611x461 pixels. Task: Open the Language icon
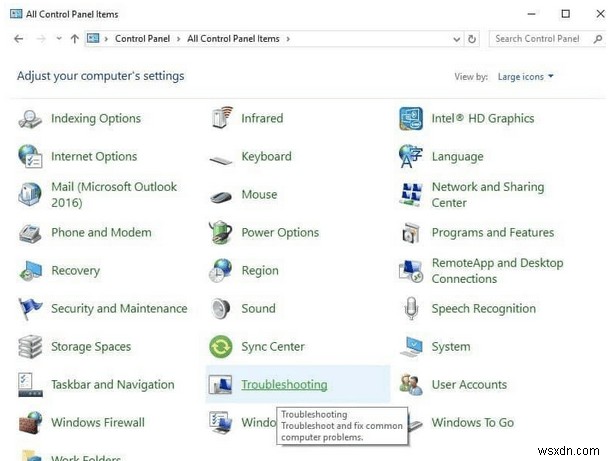411,156
